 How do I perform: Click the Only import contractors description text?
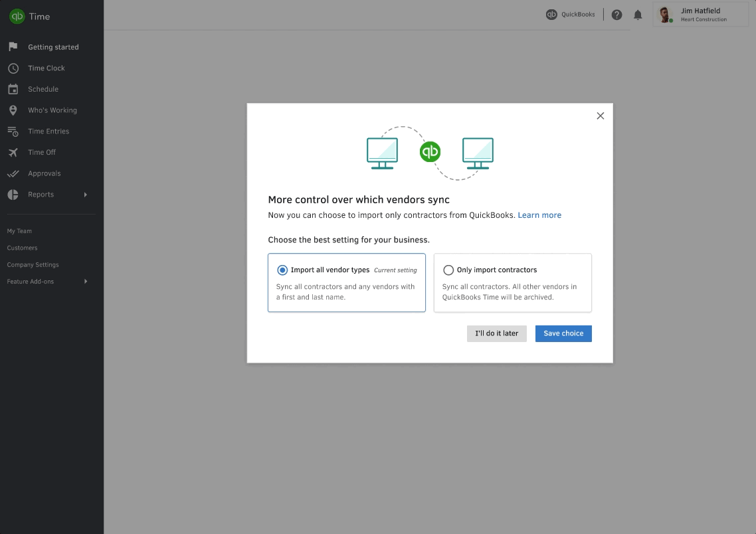[x=509, y=292]
